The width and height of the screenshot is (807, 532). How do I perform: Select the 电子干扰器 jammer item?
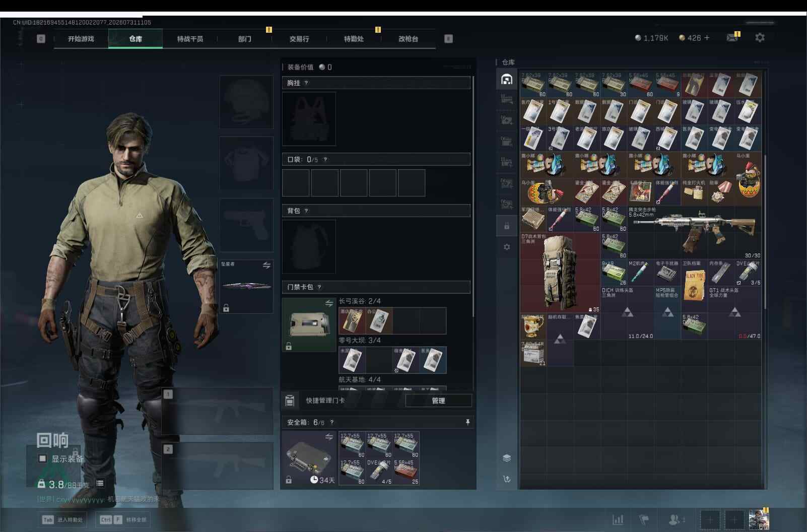[x=668, y=273]
